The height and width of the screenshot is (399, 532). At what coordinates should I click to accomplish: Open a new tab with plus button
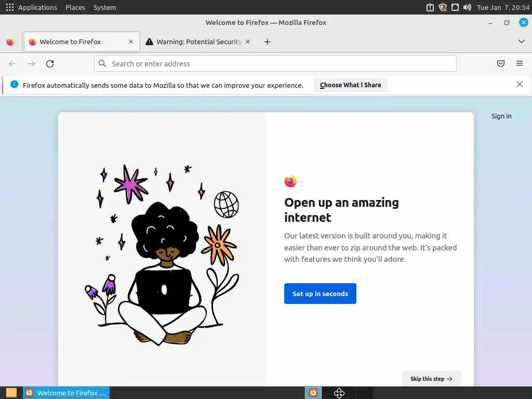[x=268, y=42]
